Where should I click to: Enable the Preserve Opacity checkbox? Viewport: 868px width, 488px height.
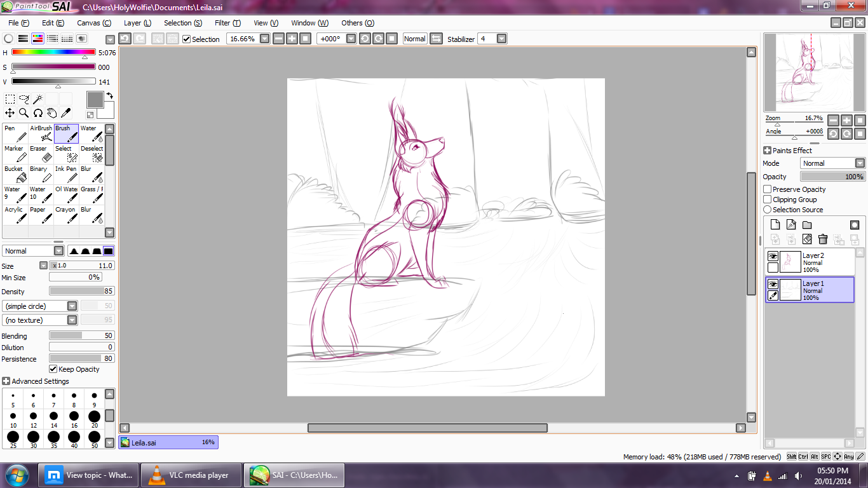[768, 189]
